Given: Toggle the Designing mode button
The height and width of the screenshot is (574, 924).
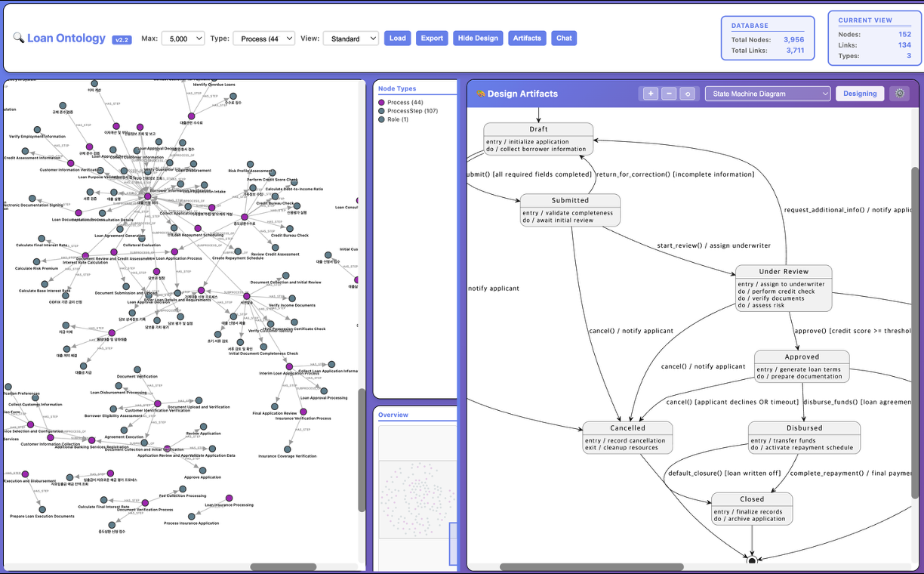Looking at the screenshot, I should (860, 94).
